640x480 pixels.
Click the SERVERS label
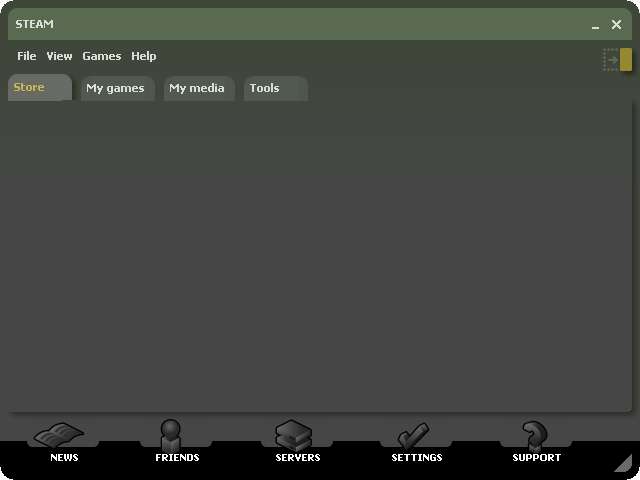point(298,457)
